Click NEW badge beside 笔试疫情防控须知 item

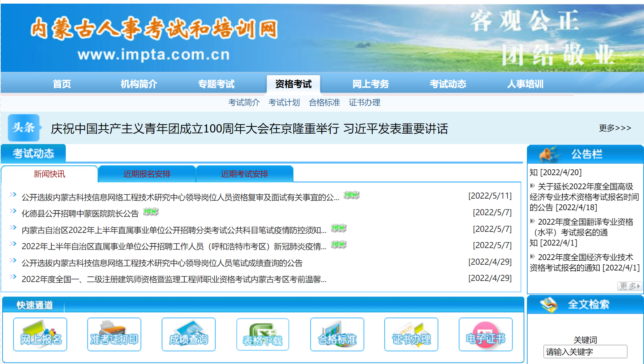[339, 228]
